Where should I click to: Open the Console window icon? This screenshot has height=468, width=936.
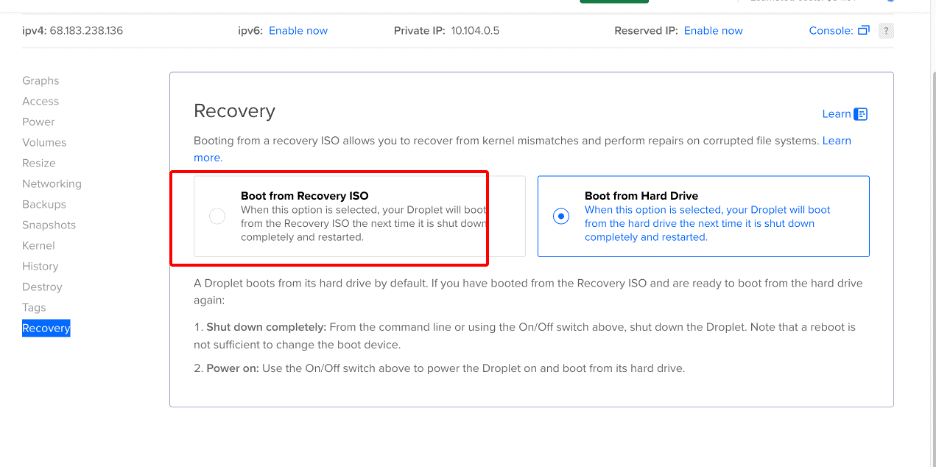click(x=863, y=30)
